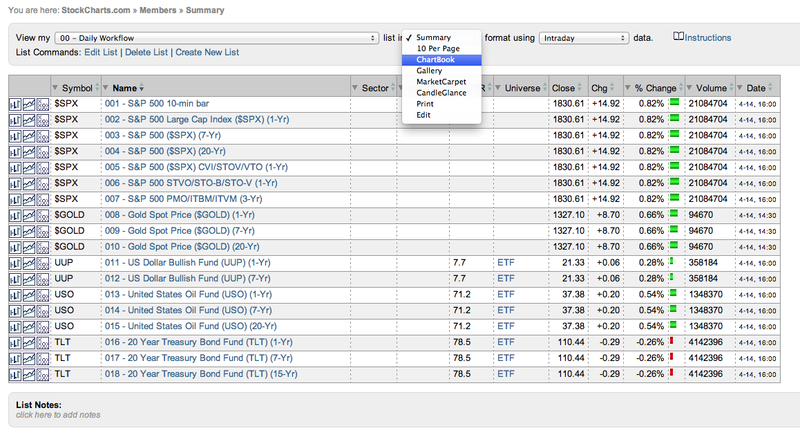Choose Edit in the view dropdown menu
Image resolution: width=800 pixels, height=435 pixels.
click(441, 115)
